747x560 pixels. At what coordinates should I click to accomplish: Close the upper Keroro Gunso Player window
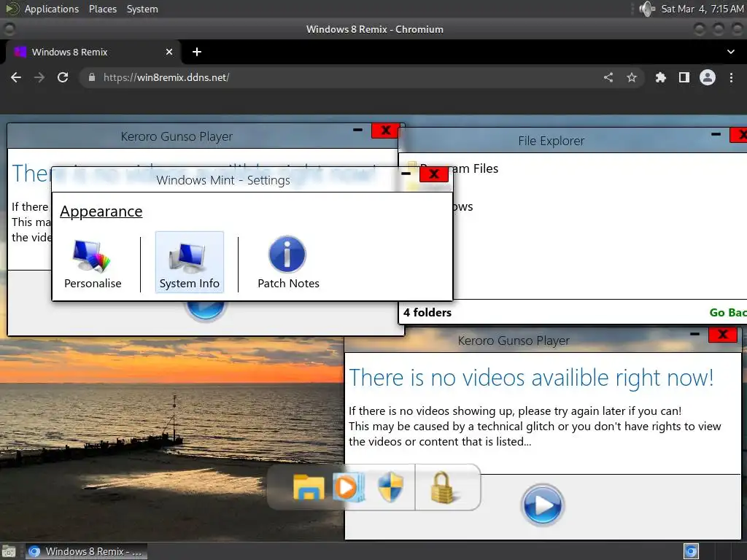385,131
